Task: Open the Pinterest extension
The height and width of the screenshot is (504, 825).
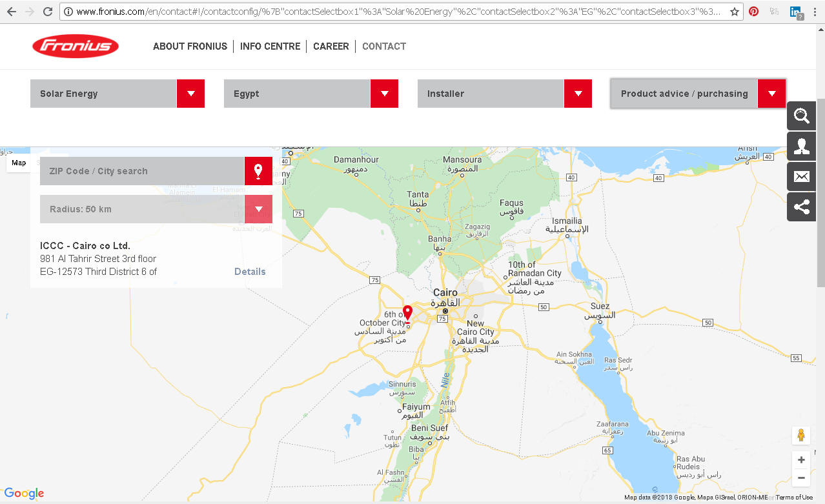Action: (753, 12)
